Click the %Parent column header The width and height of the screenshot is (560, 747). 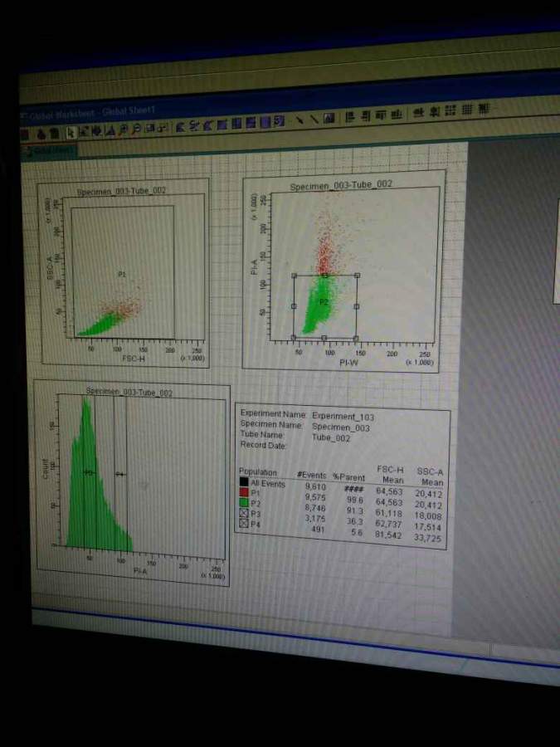pyautogui.click(x=348, y=477)
